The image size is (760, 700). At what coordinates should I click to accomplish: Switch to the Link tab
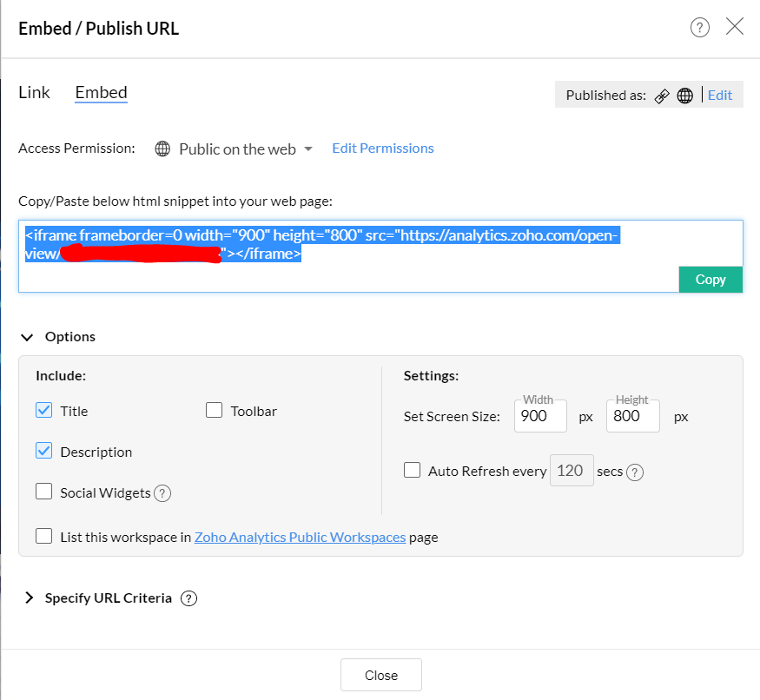click(34, 92)
